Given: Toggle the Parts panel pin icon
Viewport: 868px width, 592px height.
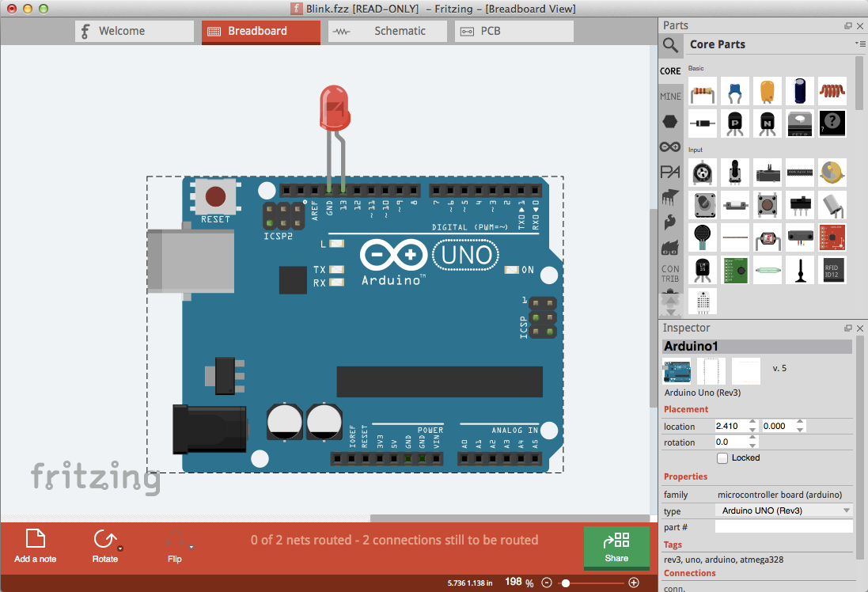Looking at the screenshot, I should coord(847,25).
